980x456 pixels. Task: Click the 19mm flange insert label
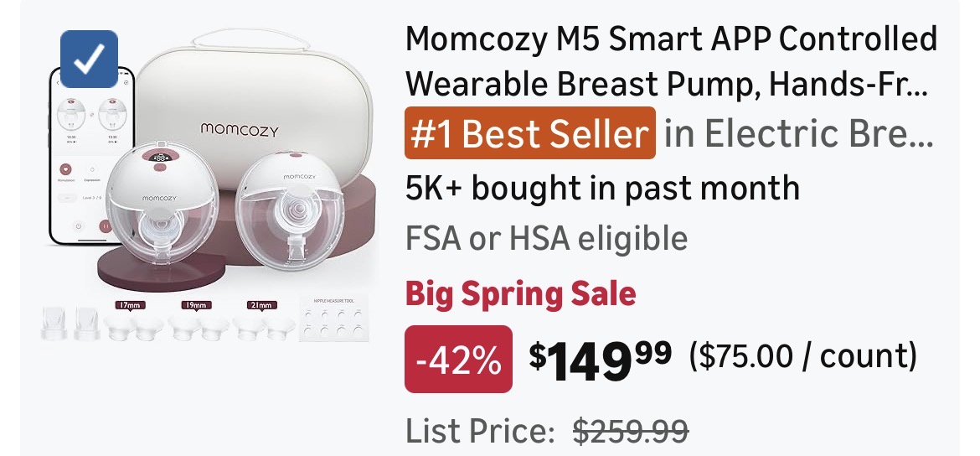195,306
